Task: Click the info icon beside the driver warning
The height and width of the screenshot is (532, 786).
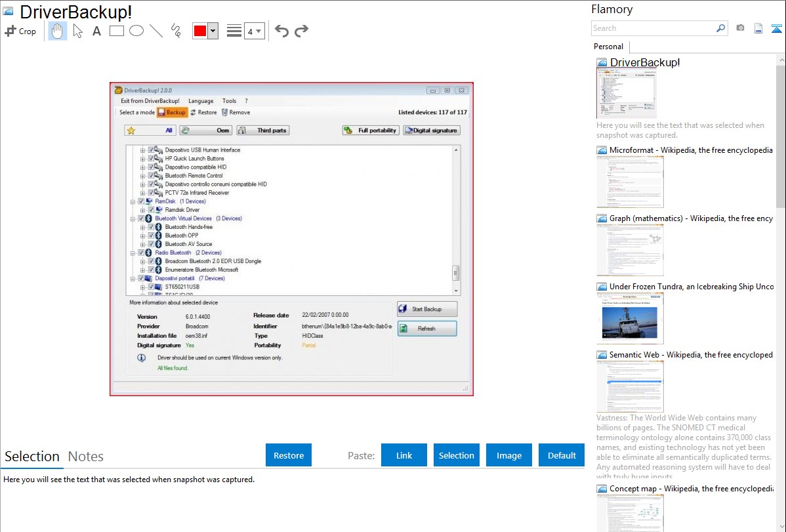Action: tap(141, 358)
